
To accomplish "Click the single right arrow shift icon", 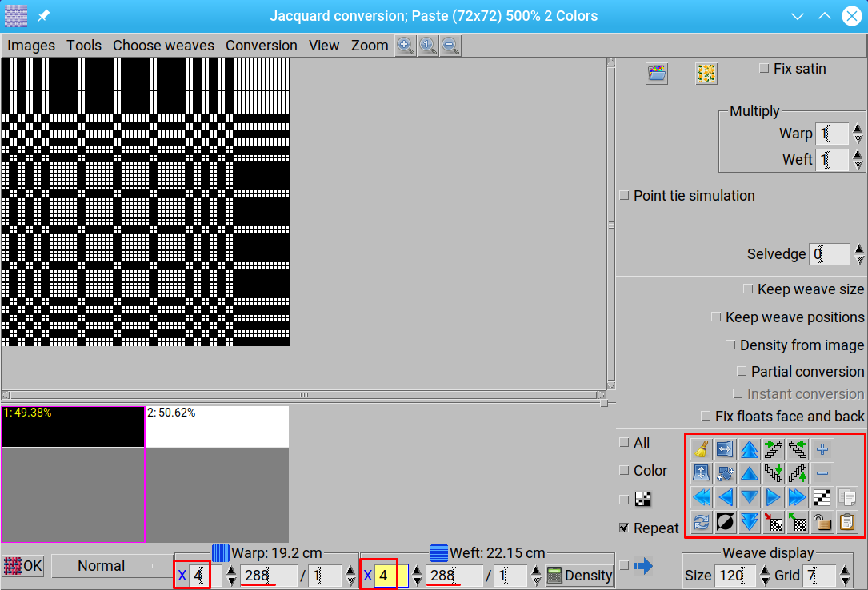I will (774, 497).
